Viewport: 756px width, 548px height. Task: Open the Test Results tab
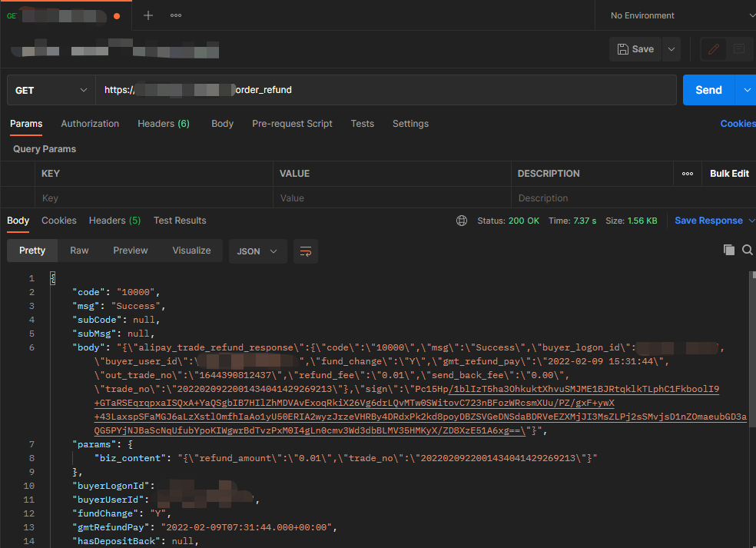pyautogui.click(x=180, y=221)
